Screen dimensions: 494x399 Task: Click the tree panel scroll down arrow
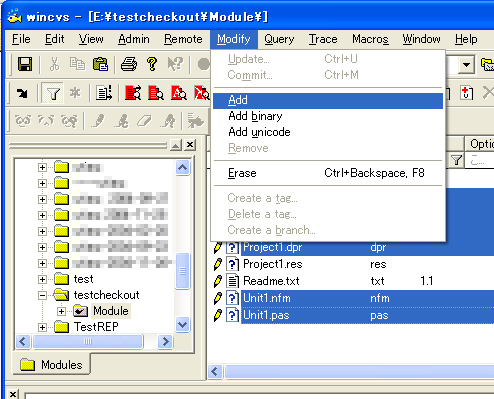182,324
